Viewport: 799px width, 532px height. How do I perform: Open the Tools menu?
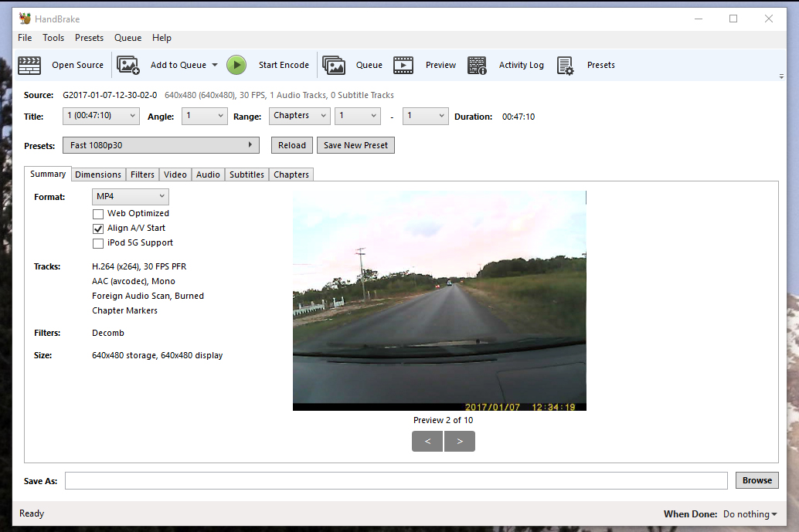53,38
